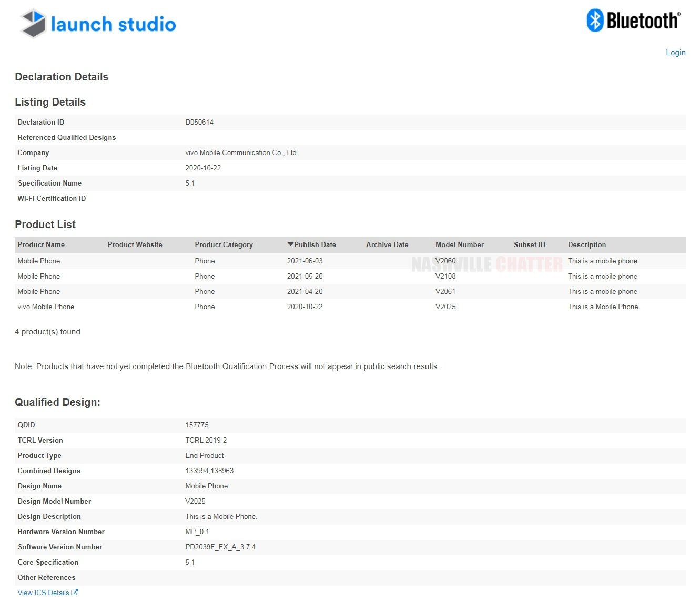
Task: Click the Product Website column header
Action: click(x=135, y=245)
